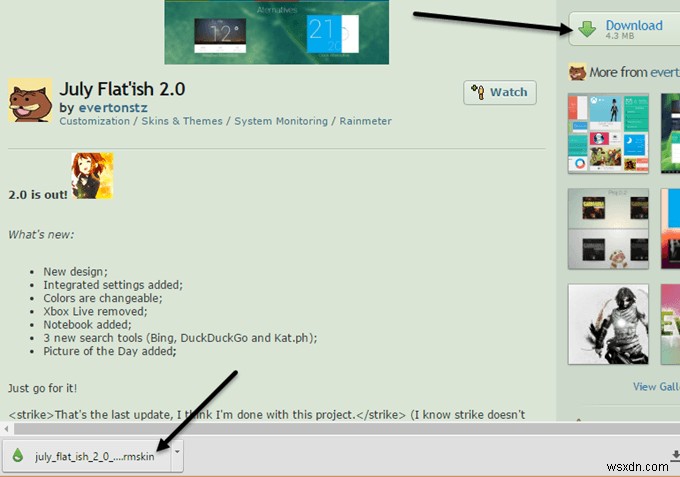Click the Watch button
The height and width of the screenshot is (477, 680).
click(x=500, y=92)
